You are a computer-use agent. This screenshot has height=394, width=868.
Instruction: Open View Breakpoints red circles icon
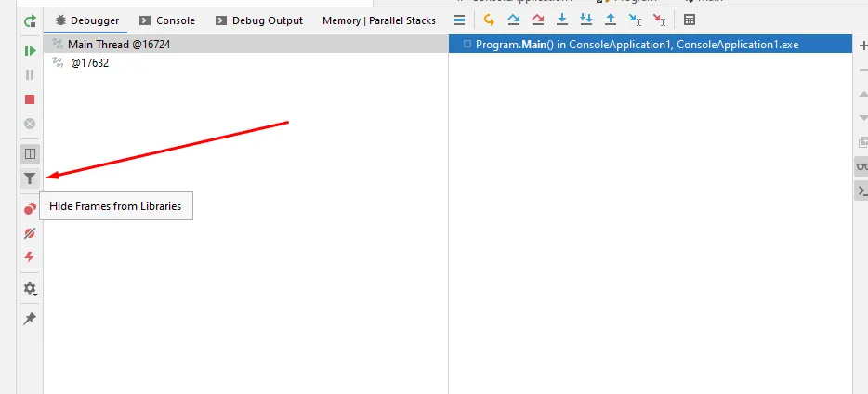point(30,209)
